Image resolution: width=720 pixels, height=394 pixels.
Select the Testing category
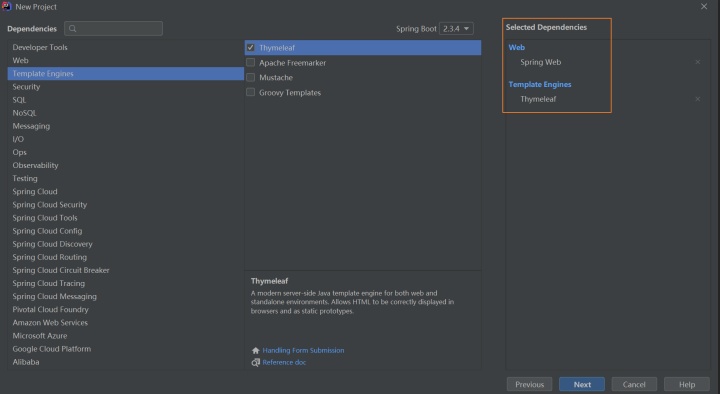(126, 178)
